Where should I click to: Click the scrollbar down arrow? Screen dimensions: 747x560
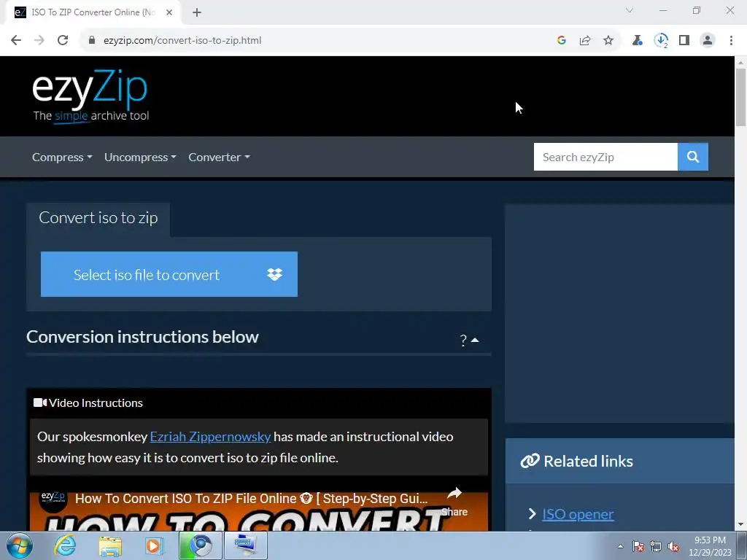click(740, 524)
